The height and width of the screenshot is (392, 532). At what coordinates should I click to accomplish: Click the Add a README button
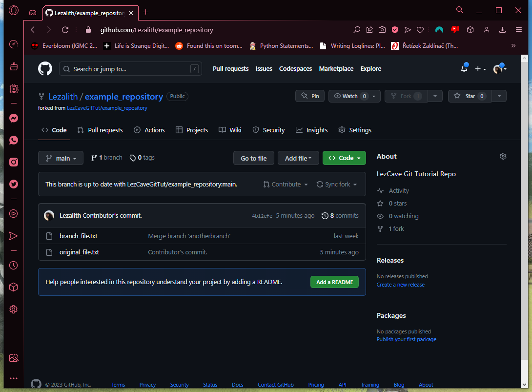point(334,282)
